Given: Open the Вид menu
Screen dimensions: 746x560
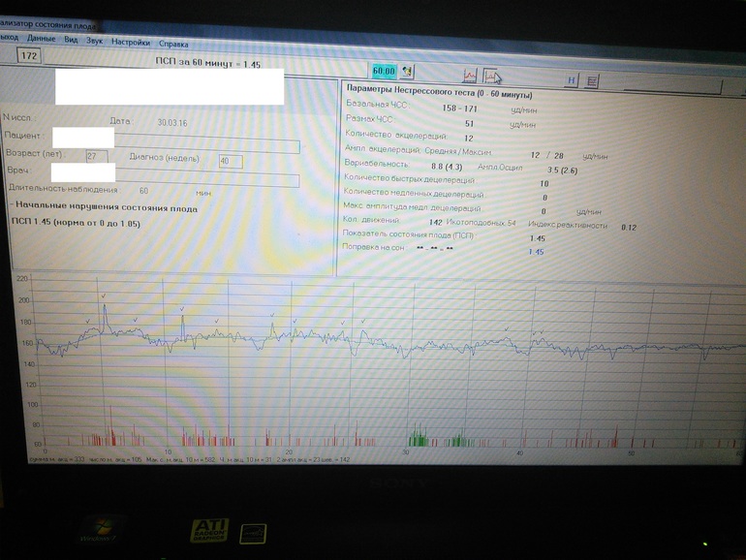Looking at the screenshot, I should [x=71, y=41].
